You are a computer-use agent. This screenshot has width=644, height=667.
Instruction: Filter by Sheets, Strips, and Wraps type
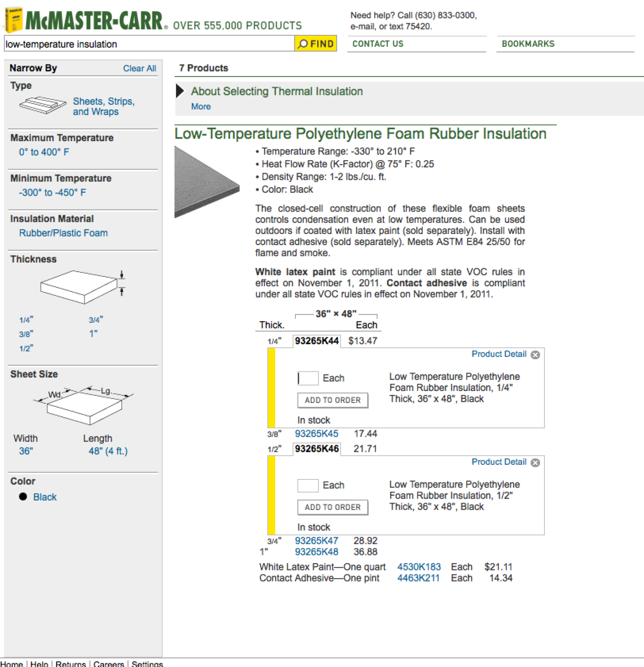103,106
